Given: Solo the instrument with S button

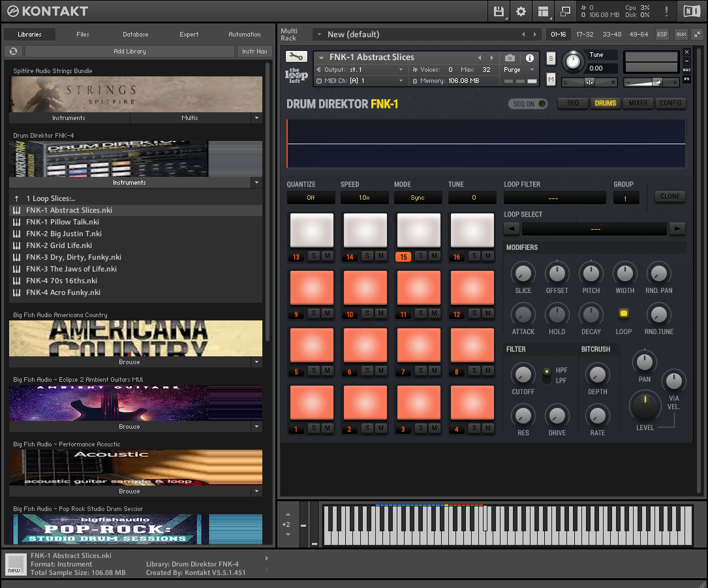Looking at the screenshot, I should pyautogui.click(x=551, y=58).
